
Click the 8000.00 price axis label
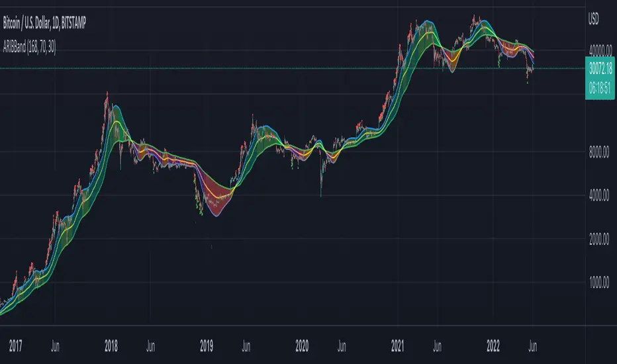(x=599, y=152)
